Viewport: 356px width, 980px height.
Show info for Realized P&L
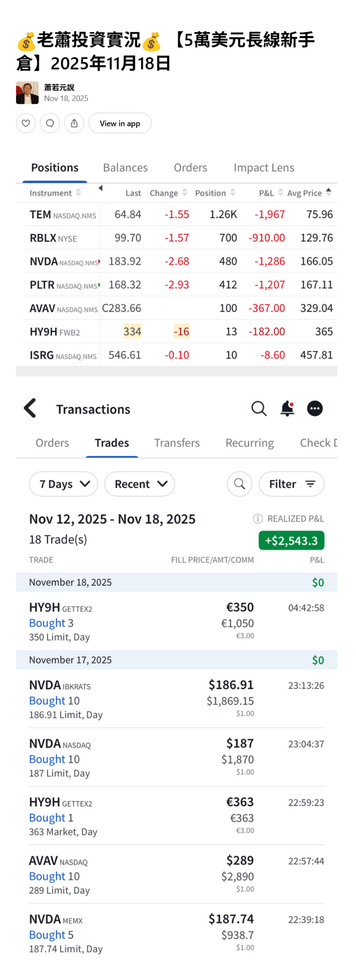point(258,518)
